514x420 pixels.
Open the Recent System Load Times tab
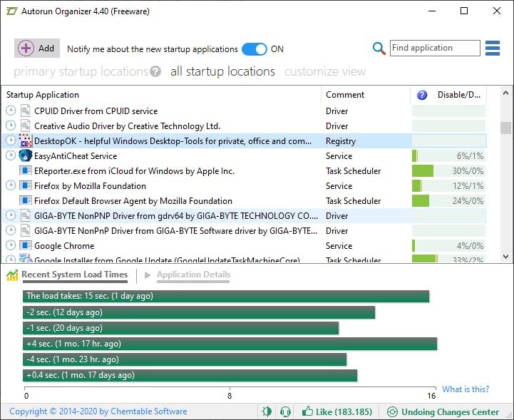coord(74,275)
